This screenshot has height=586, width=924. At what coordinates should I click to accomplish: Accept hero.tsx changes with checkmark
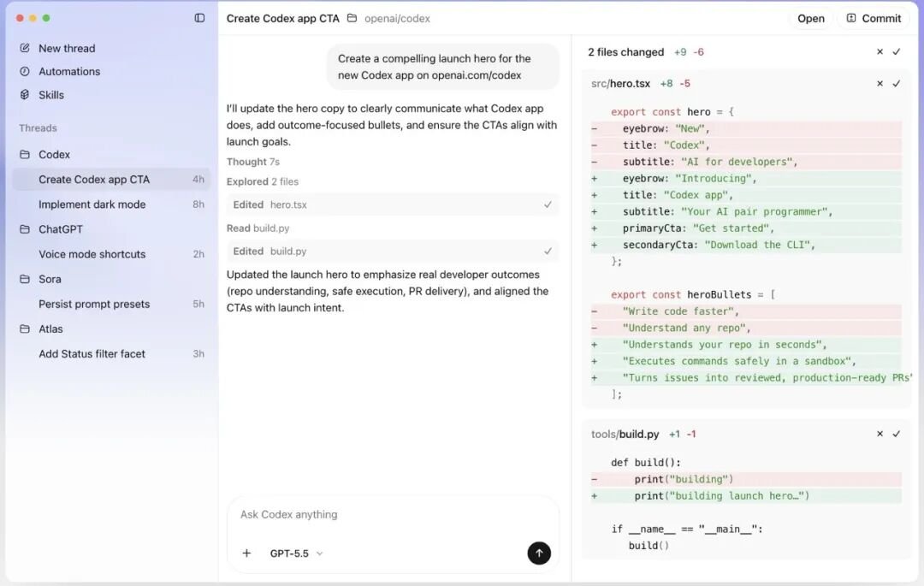click(x=897, y=84)
